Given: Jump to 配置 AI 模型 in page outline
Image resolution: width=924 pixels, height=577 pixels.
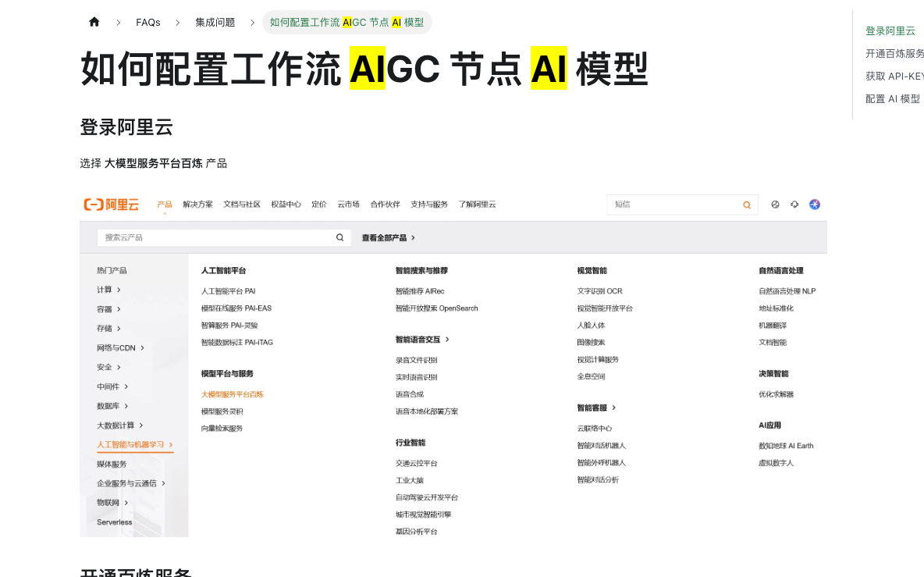Looking at the screenshot, I should pos(892,99).
